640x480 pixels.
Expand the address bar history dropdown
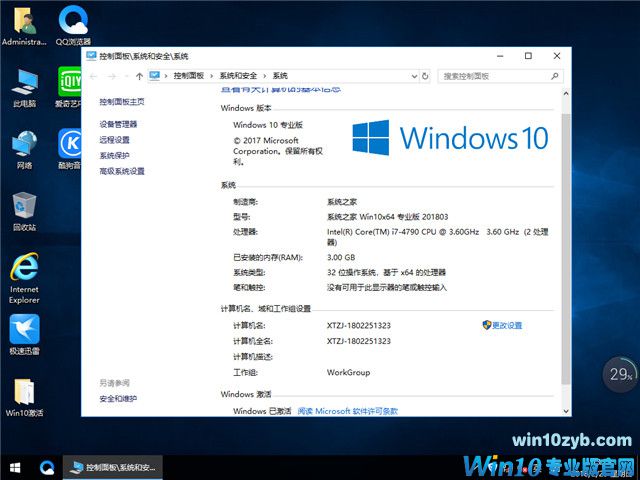(x=414, y=76)
